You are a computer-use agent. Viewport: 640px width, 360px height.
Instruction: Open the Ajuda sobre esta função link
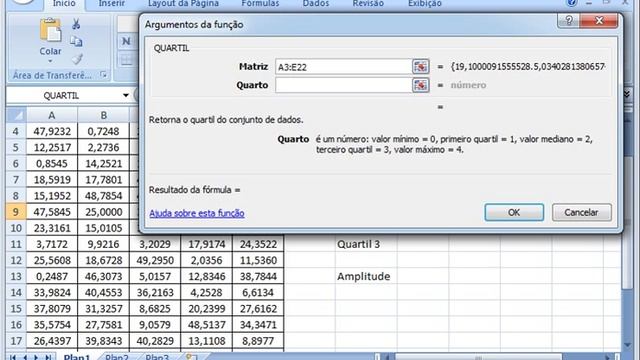[x=197, y=213]
